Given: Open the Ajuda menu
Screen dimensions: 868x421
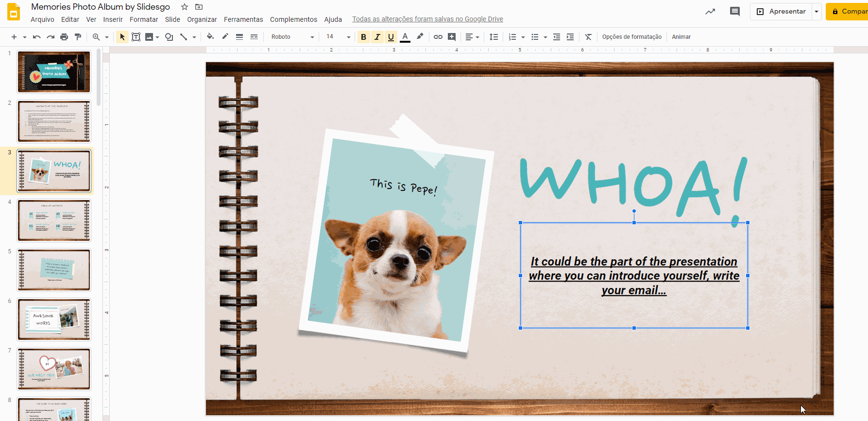Looking at the screenshot, I should pos(333,19).
